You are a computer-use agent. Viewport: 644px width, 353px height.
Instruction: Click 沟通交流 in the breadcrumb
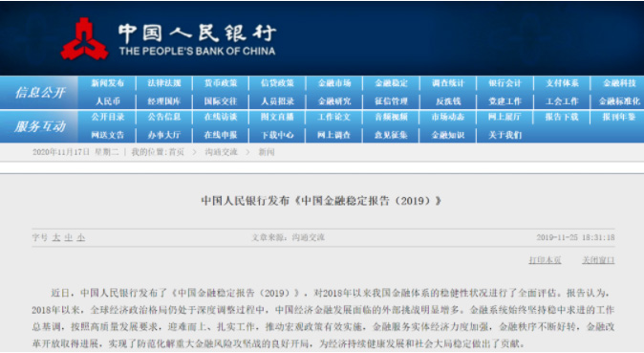coord(222,152)
